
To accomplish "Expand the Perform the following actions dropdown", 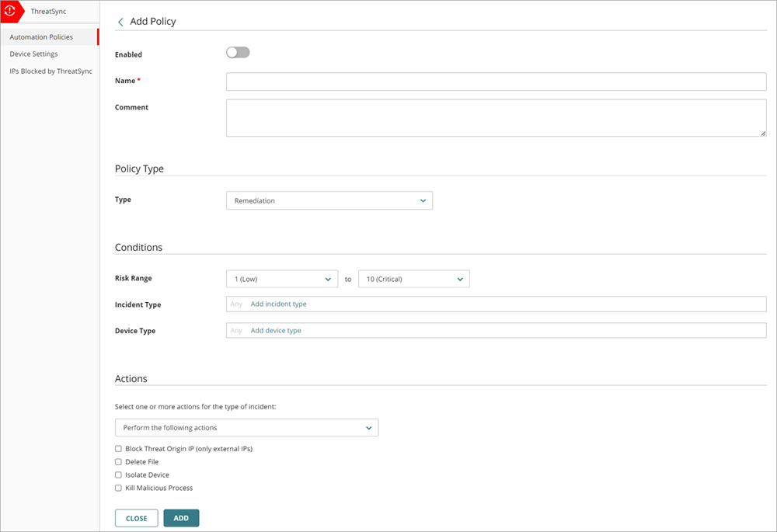I will 246,427.
